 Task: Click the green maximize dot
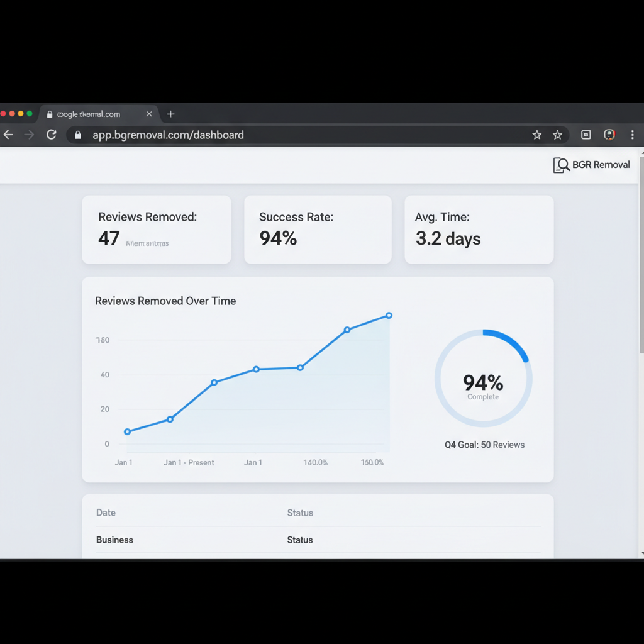click(x=30, y=114)
